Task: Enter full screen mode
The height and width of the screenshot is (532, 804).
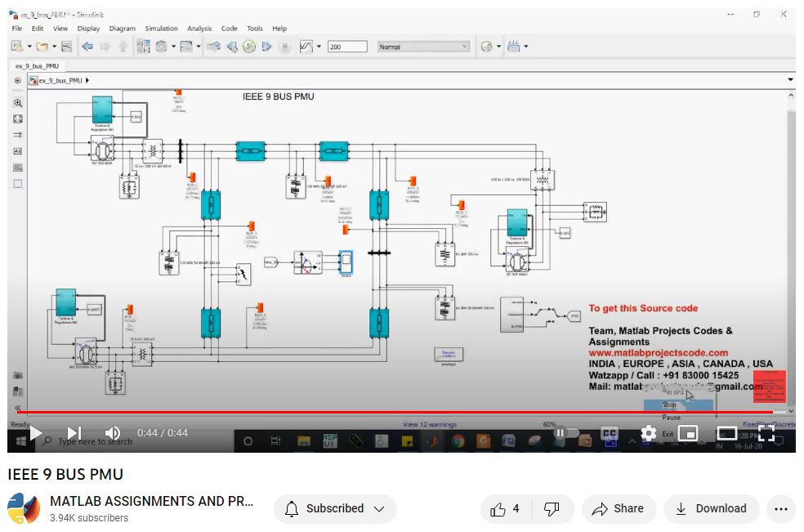Action: (766, 433)
